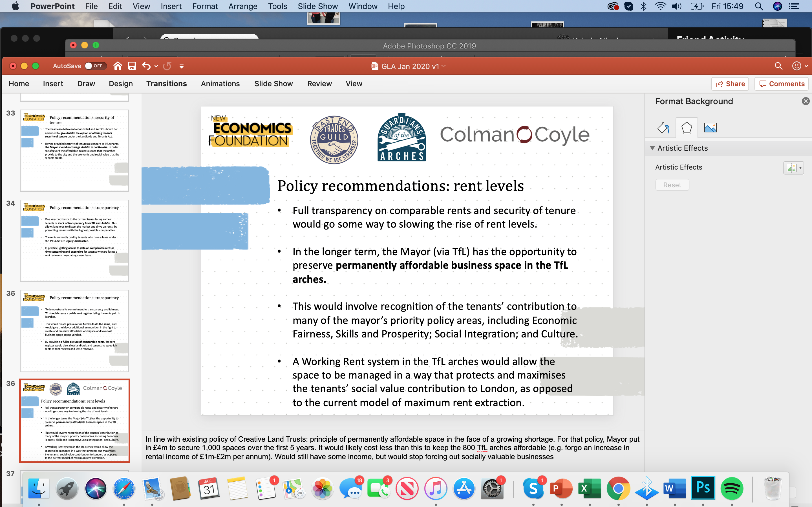The width and height of the screenshot is (812, 507).
Task: Open the undo history dropdown arrow
Action: tap(156, 66)
